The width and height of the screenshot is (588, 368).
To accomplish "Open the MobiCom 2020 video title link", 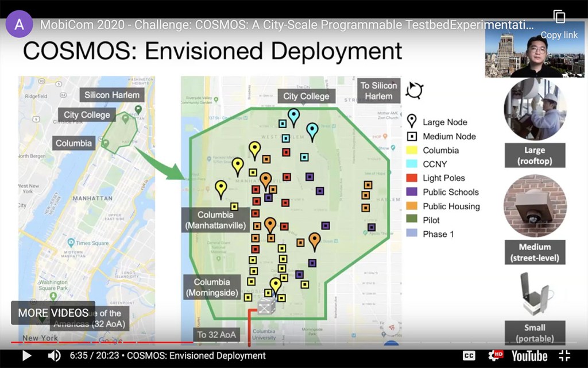I will point(287,25).
